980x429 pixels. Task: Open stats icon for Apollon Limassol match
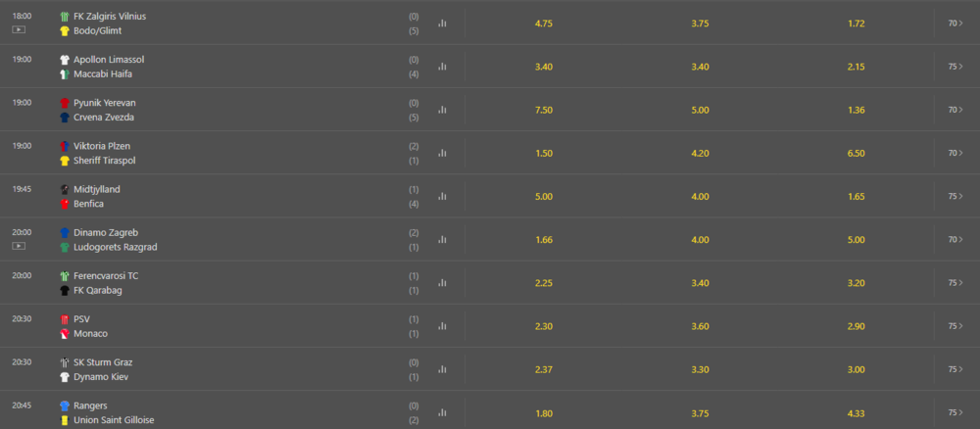[x=442, y=67]
